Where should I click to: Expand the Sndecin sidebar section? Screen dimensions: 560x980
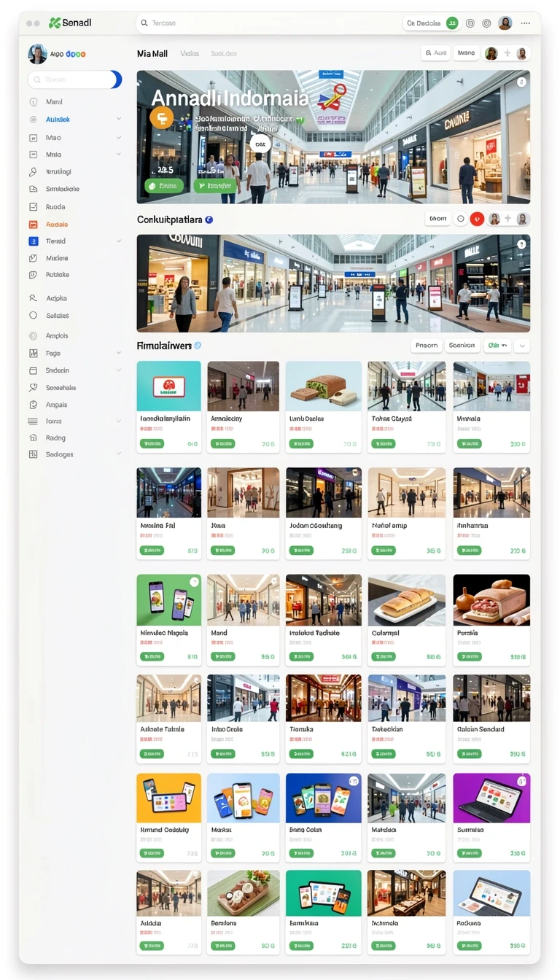point(119,370)
